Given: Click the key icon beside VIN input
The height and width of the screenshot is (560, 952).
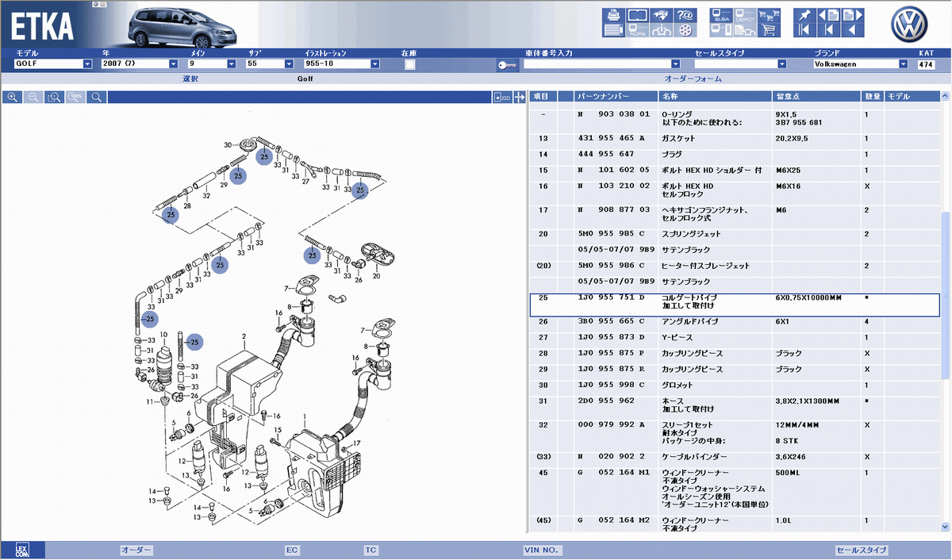Looking at the screenshot, I should (x=507, y=64).
